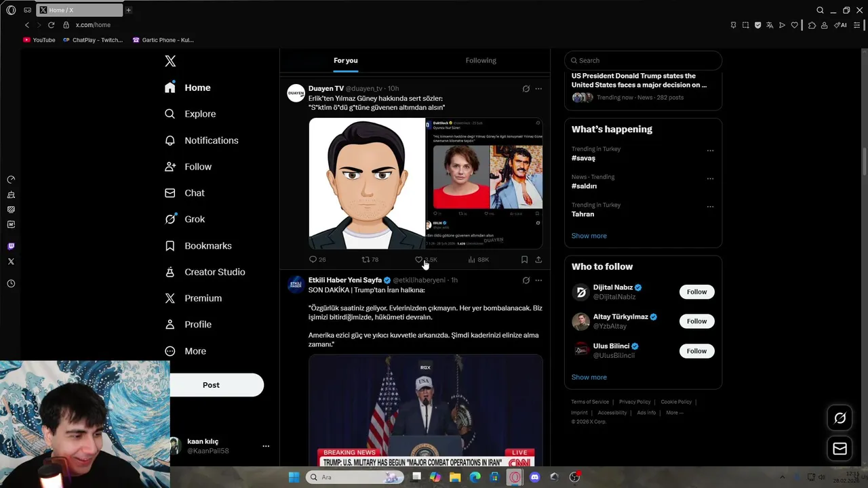The image size is (868, 488).
Task: Open the browser extensions icon
Action: (812, 25)
